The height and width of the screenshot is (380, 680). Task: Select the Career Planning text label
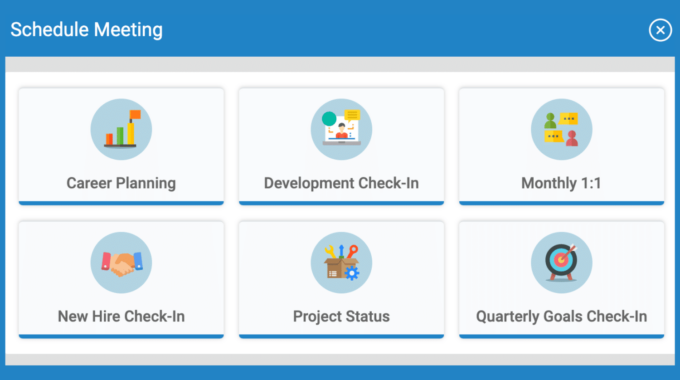(121, 183)
